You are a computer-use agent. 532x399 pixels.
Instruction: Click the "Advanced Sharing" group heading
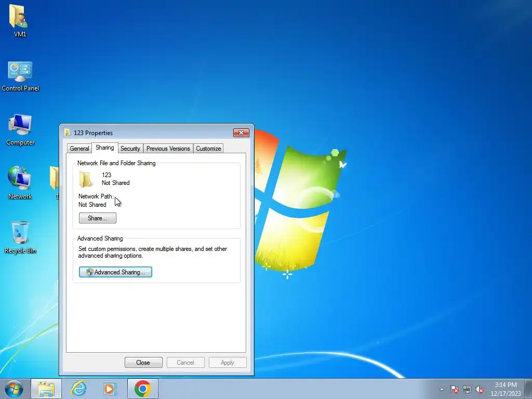[x=100, y=238]
